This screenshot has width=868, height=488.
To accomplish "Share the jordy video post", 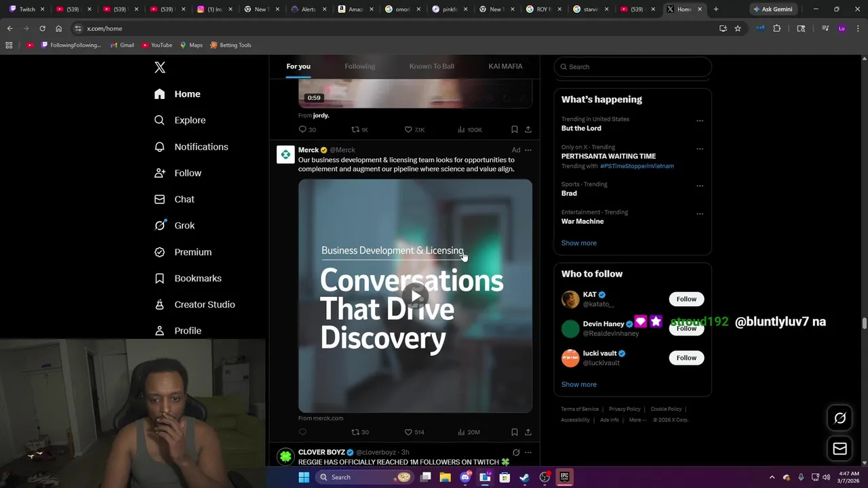I will point(528,129).
